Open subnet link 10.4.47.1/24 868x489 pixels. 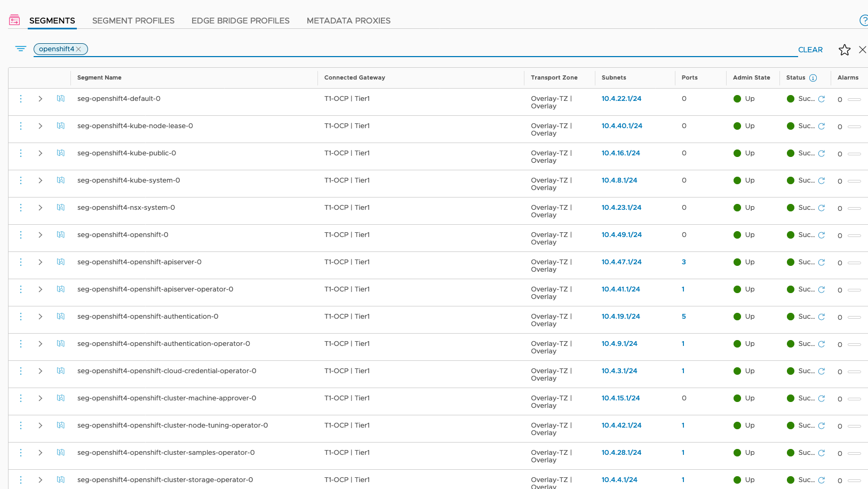622,262
